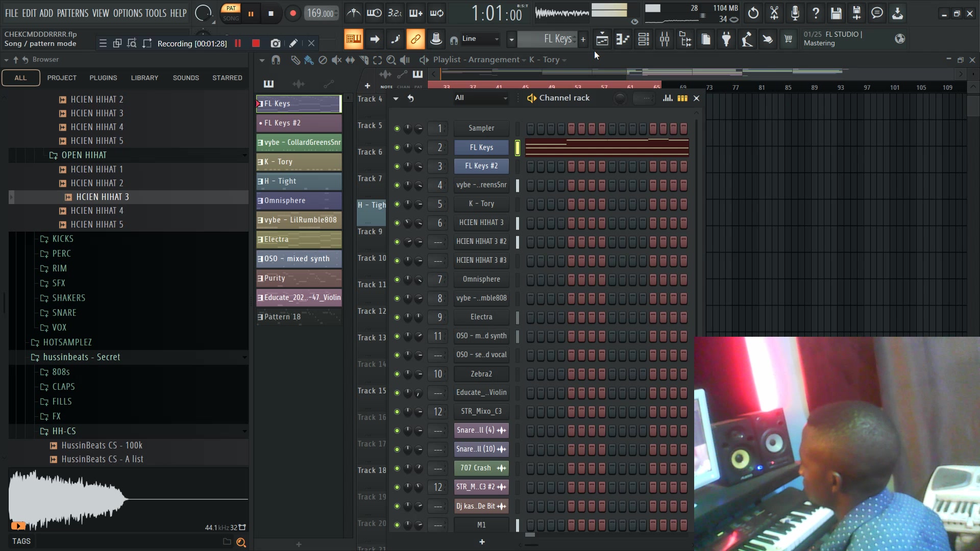Mute the 707 Crash channel green light
980x551 pixels.
click(397, 468)
